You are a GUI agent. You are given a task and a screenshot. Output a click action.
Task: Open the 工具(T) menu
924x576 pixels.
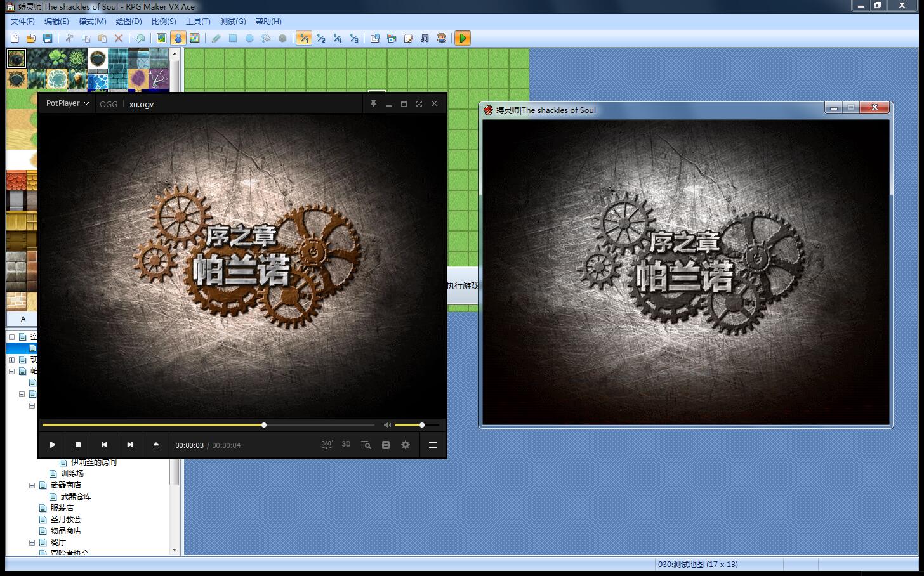tap(198, 22)
